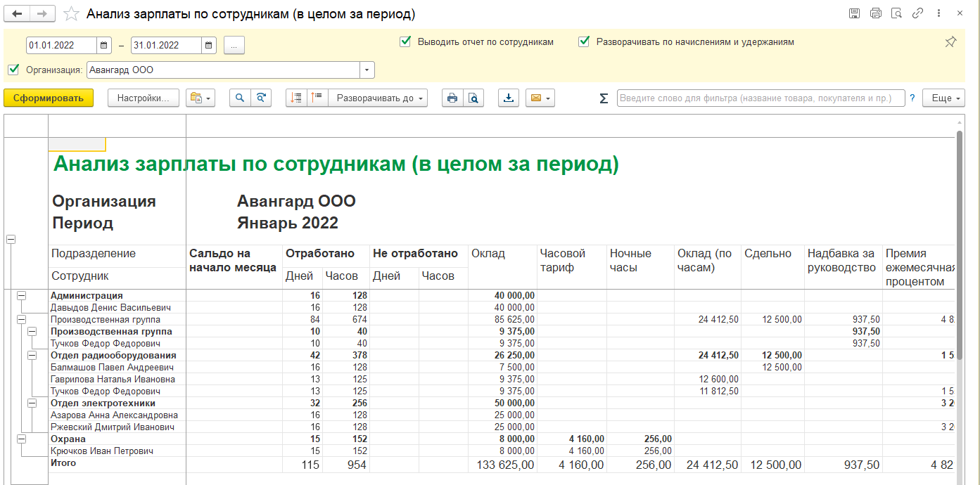Toggle Разворачивать по начислениям и удержаниям

pos(584,41)
